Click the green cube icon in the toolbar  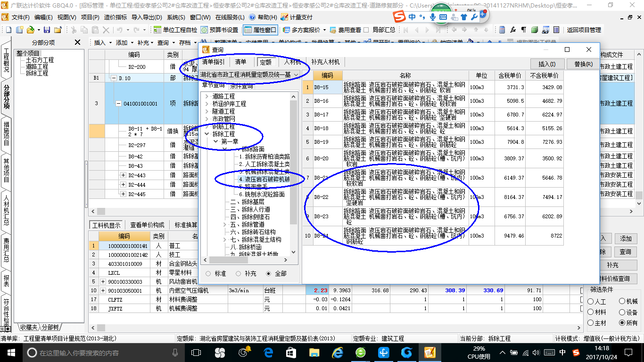534,30
